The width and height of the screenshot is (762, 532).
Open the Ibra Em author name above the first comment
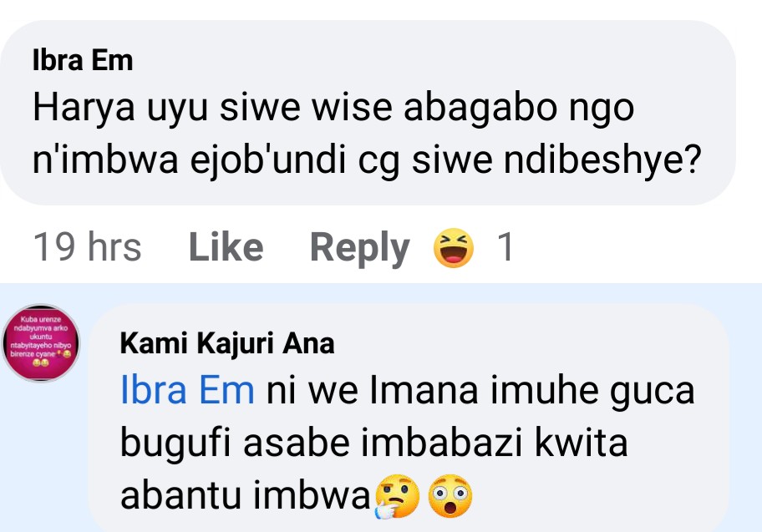(x=82, y=60)
